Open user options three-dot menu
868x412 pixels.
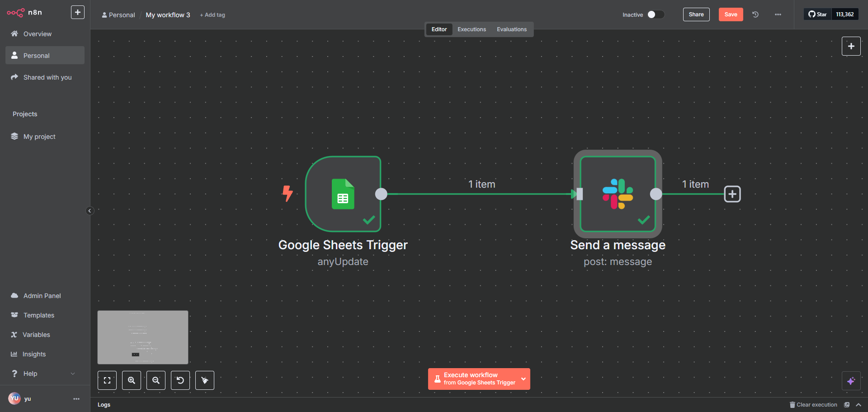76,399
